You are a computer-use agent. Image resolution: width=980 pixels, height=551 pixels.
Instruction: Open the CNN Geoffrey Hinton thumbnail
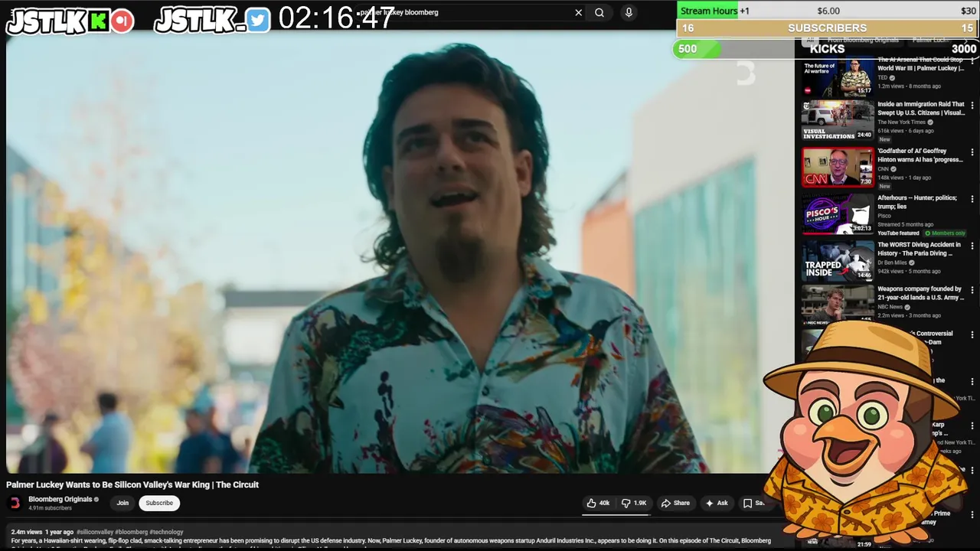[838, 167]
